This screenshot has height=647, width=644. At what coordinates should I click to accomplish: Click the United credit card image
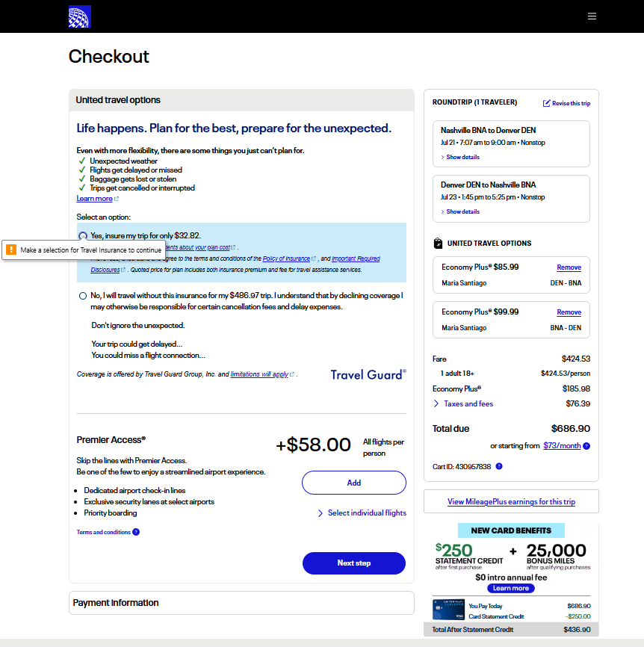[x=448, y=610]
